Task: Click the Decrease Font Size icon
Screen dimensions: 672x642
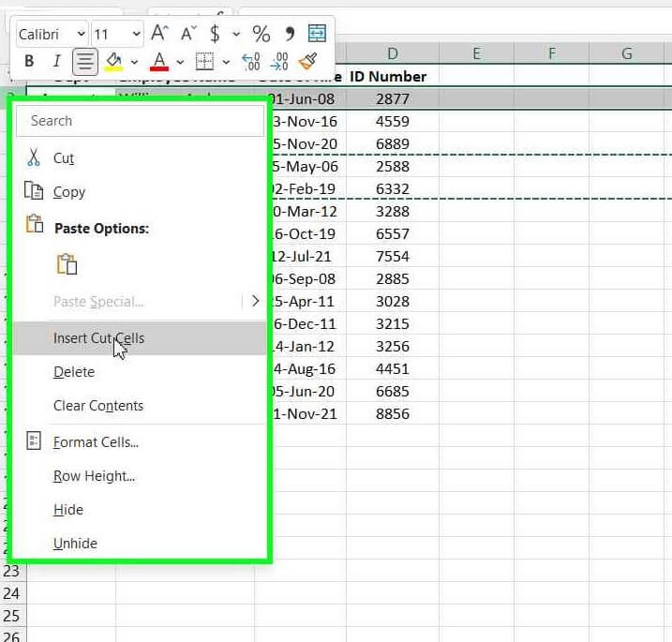Action: (x=188, y=34)
